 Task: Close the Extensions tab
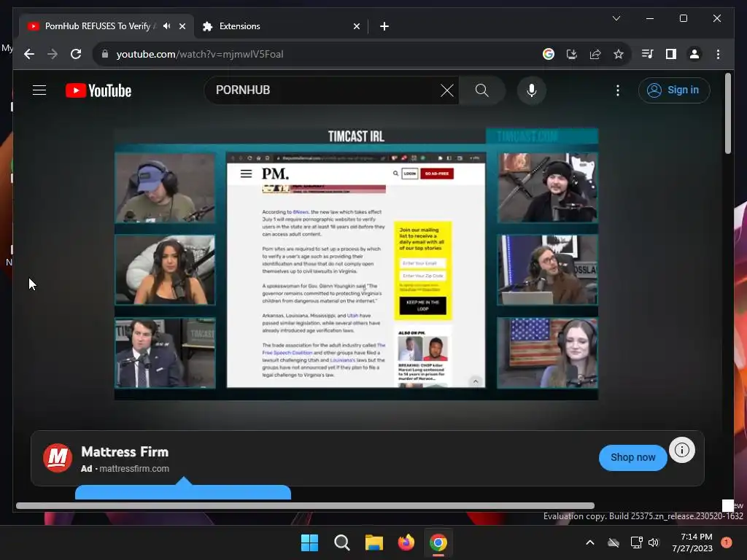coord(356,26)
